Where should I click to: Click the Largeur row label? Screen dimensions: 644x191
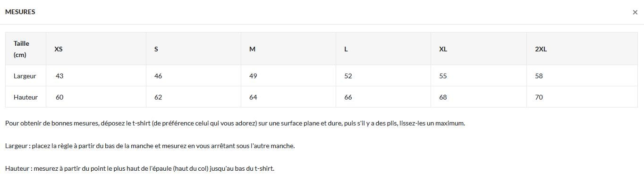tap(25, 76)
